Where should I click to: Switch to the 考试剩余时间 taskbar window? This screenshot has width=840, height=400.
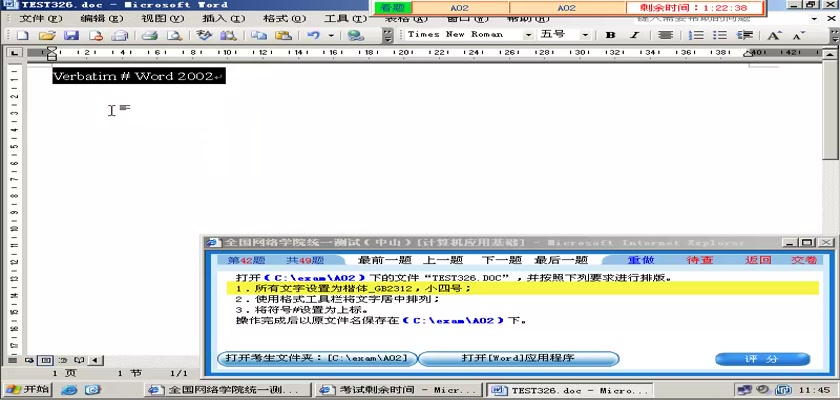(398, 390)
